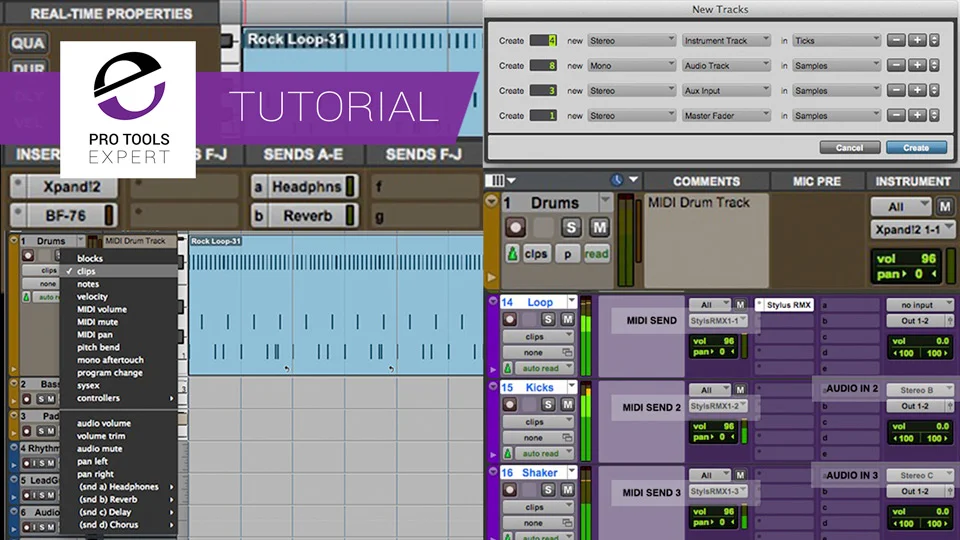The width and height of the screenshot is (960, 540).
Task: Click the Create button in New Tracks dialog
Action: coord(916,148)
